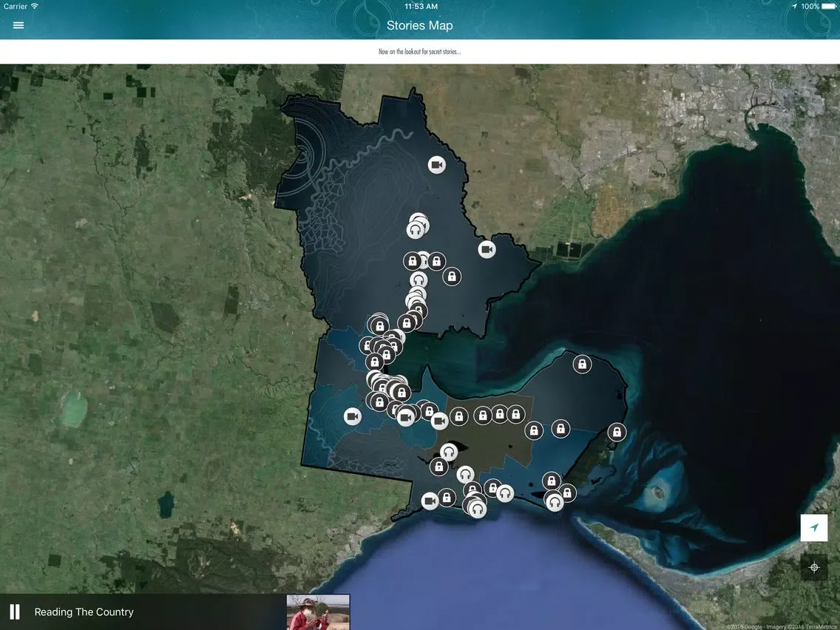The width and height of the screenshot is (840, 630).
Task: Open video camera marker on southern coastline
Action: pyautogui.click(x=430, y=501)
